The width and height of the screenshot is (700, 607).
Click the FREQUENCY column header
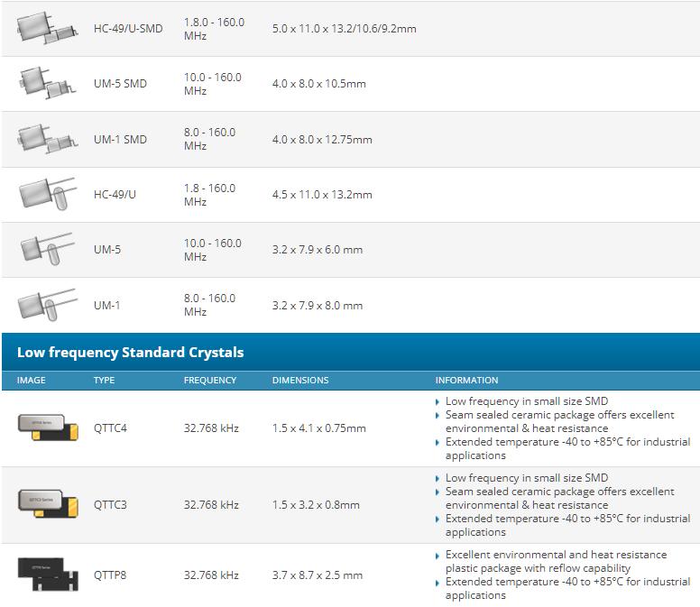[x=210, y=381]
